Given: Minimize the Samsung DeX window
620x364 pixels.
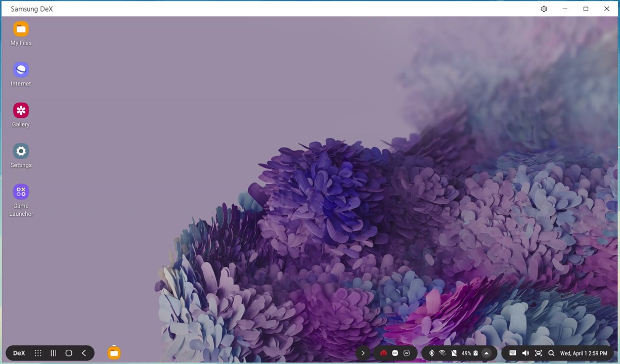Looking at the screenshot, I should tap(565, 9).
